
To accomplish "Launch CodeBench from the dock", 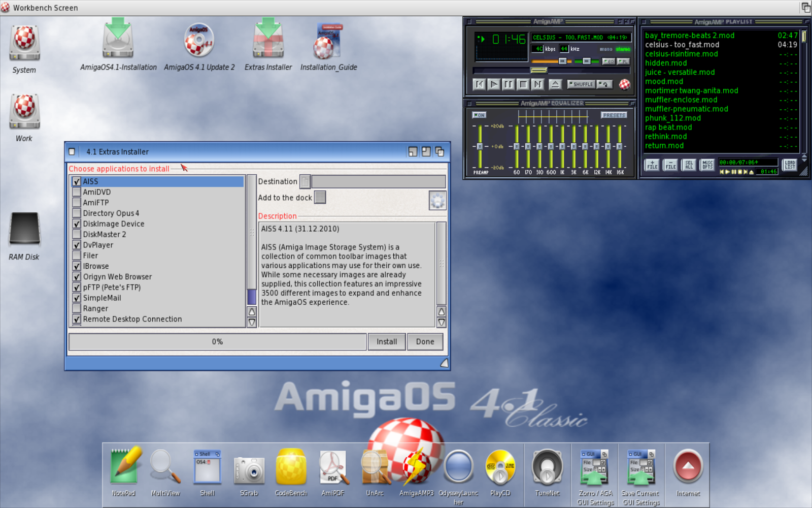I will [291, 466].
